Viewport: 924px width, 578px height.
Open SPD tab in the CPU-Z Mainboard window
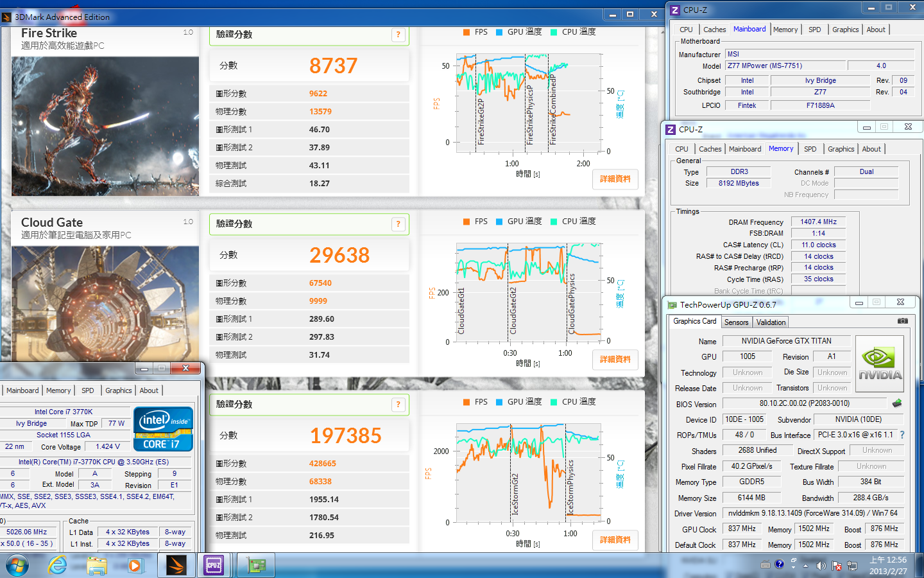[814, 30]
